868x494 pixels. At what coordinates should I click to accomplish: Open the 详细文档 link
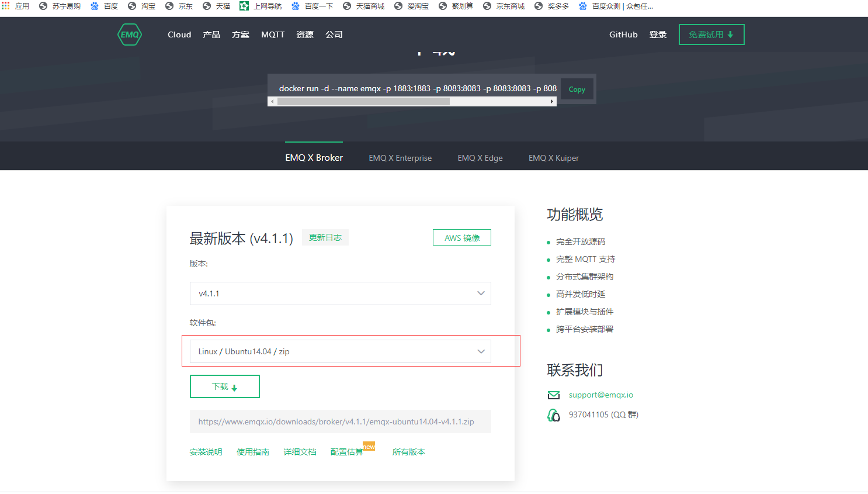pyautogui.click(x=300, y=452)
